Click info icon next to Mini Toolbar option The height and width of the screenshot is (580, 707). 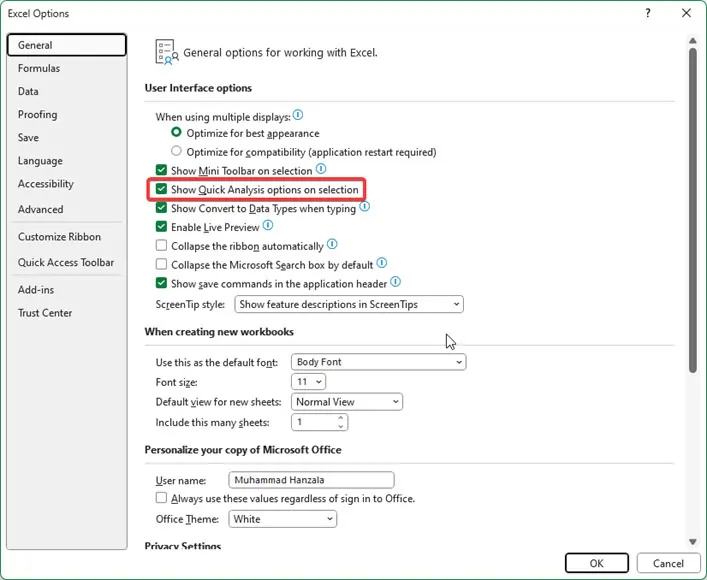tap(321, 169)
